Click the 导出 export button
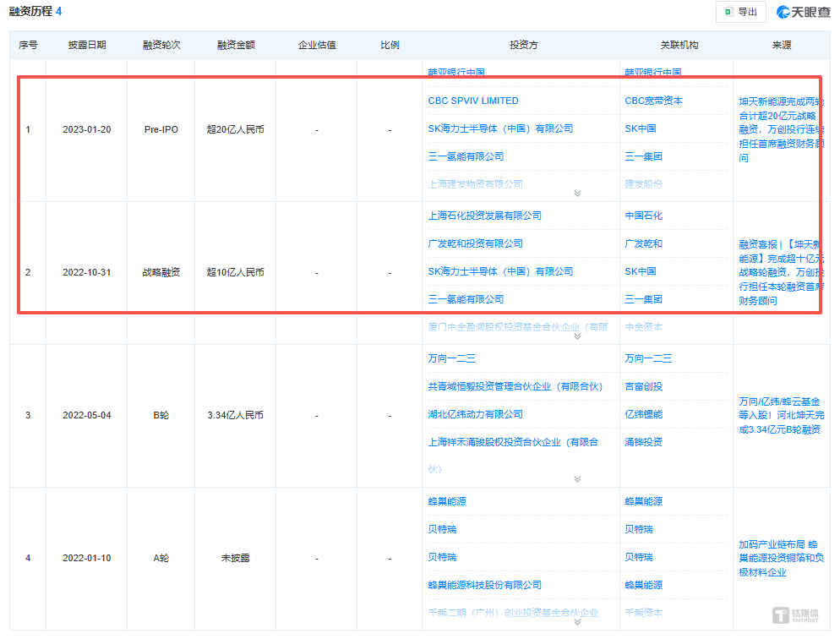 pyautogui.click(x=740, y=12)
